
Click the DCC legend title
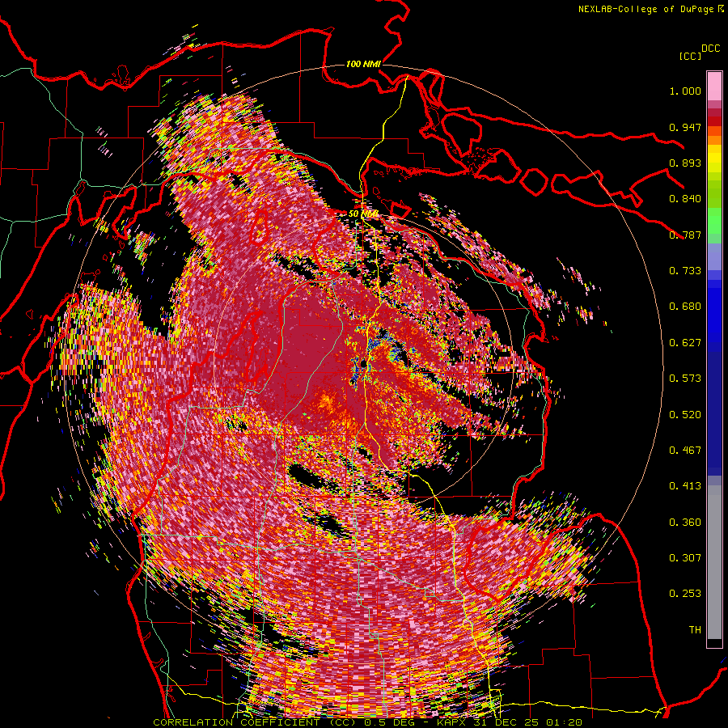click(710, 49)
